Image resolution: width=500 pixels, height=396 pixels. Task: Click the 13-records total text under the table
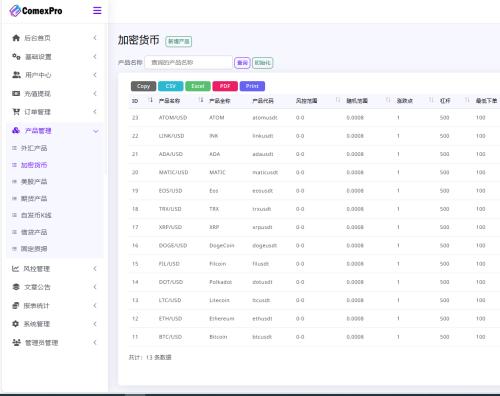click(x=150, y=357)
